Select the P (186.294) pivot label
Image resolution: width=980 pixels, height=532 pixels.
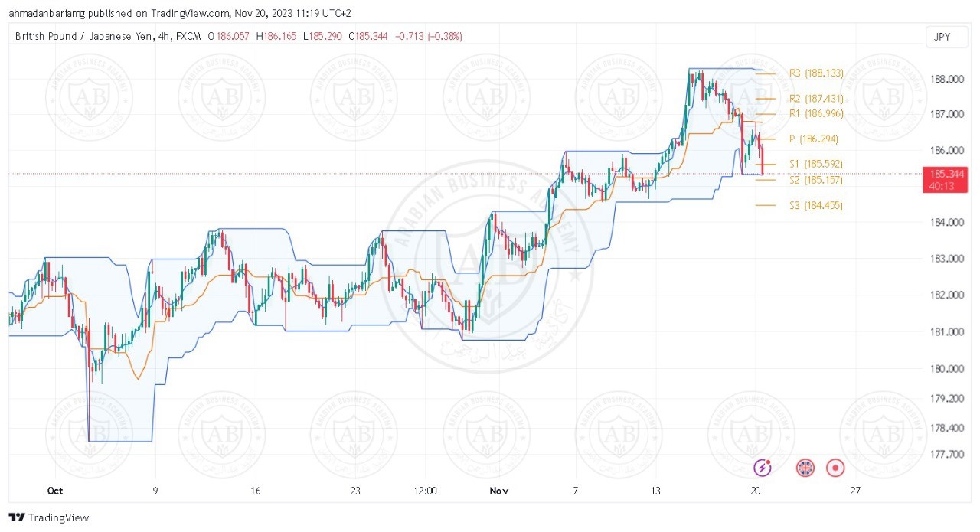(814, 139)
